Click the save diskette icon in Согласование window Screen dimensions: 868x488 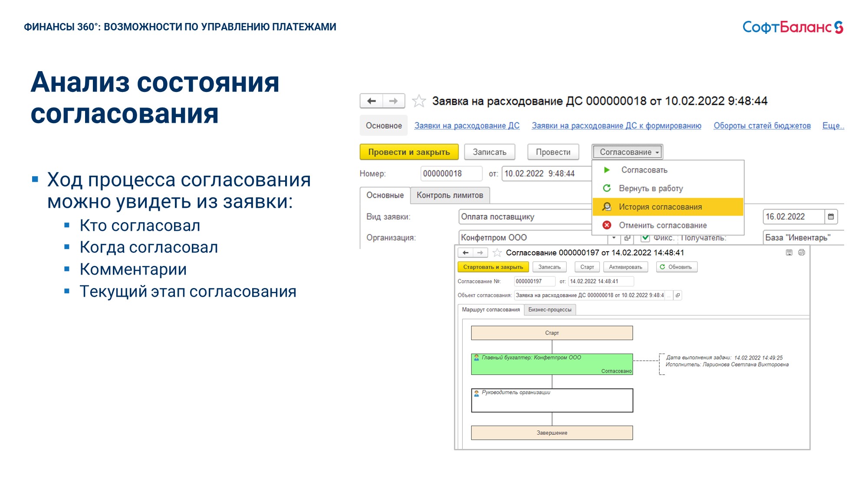tap(789, 252)
